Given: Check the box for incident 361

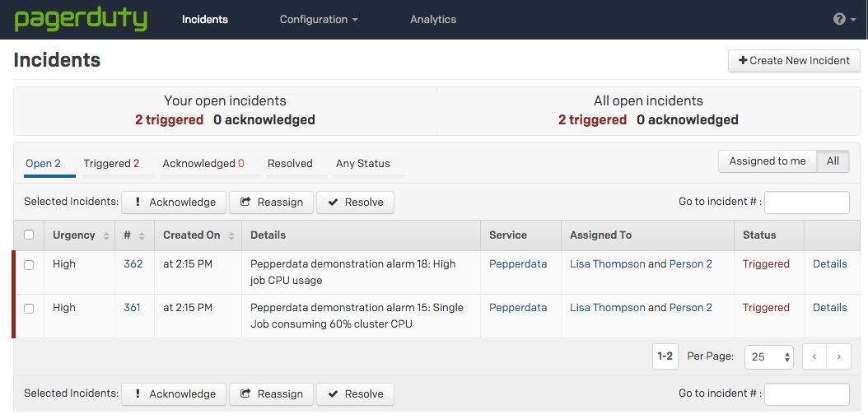Looking at the screenshot, I should coord(29,309).
